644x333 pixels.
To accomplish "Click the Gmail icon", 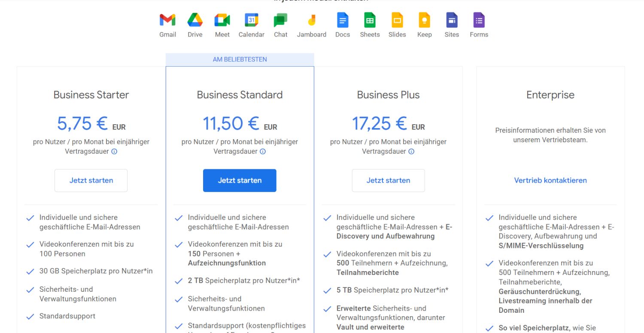I will click(167, 20).
